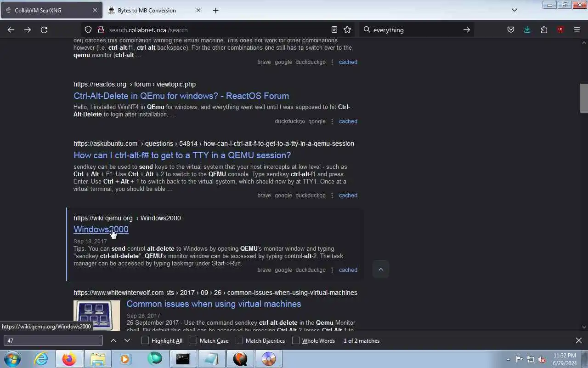Show the Downloads panel
Image resolution: width=588 pixels, height=368 pixels.
(527, 30)
